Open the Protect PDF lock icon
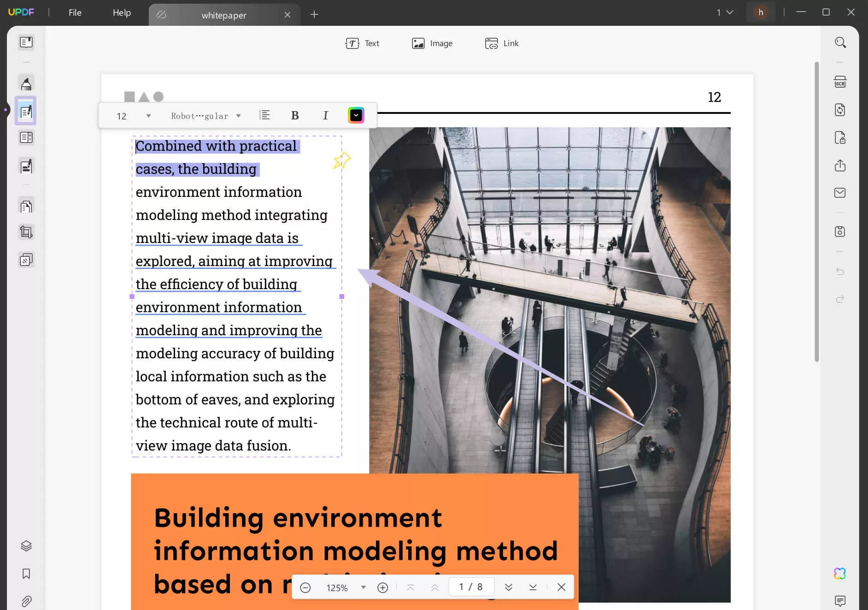This screenshot has width=868, height=610. tap(840, 137)
